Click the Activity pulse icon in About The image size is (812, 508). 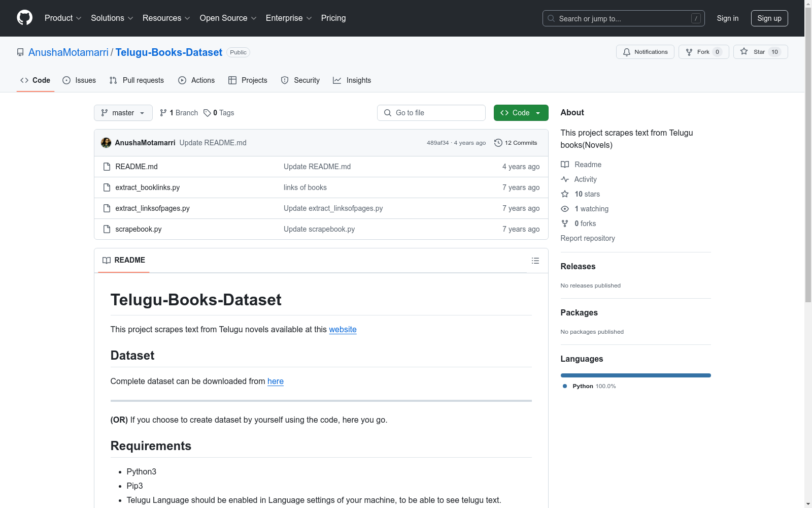tap(565, 179)
